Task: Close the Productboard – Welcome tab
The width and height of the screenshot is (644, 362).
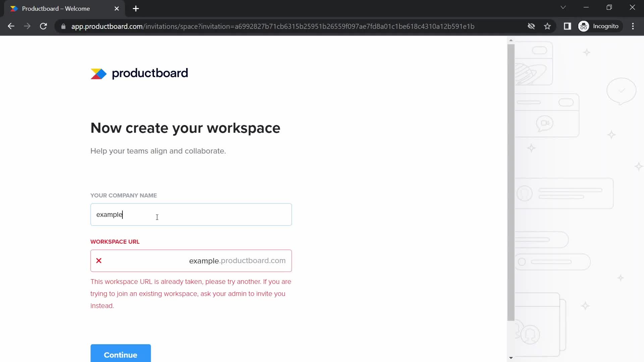Action: [117, 9]
